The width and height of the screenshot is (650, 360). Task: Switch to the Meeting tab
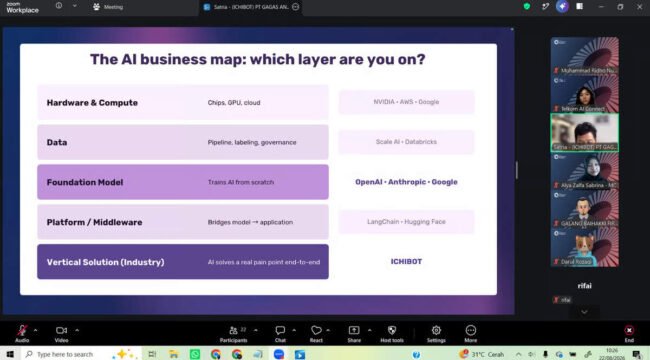(108, 7)
